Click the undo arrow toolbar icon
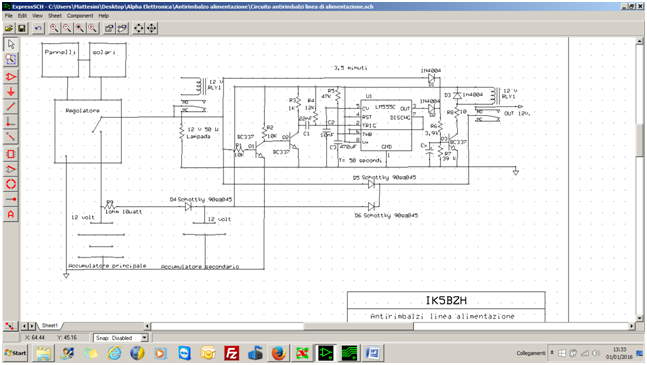Screen dimensions: 647x365 click(38, 28)
